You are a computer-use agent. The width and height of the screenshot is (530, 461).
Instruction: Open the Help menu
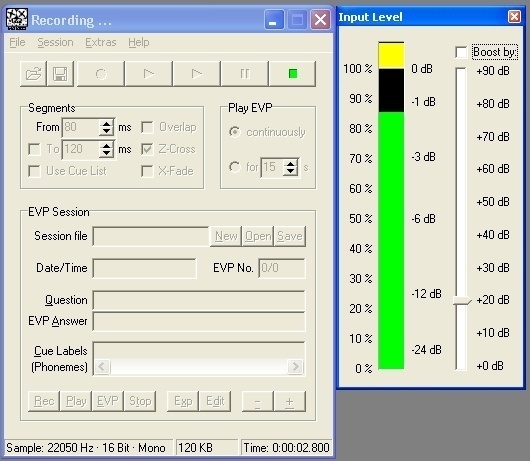[139, 42]
